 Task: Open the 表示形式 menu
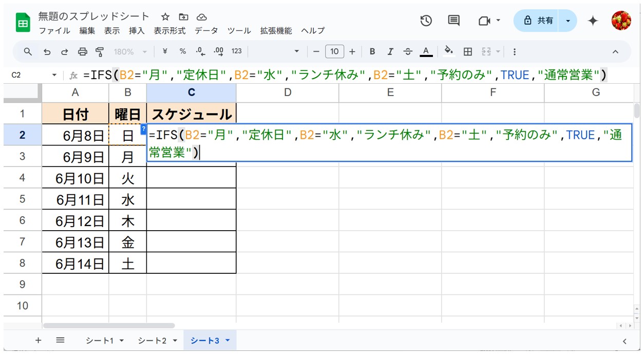(x=169, y=31)
